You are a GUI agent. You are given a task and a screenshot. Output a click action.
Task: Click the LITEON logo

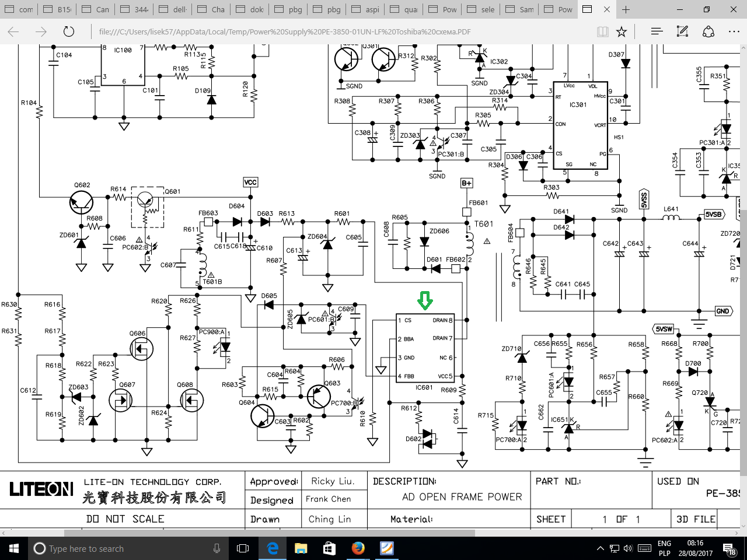41,489
